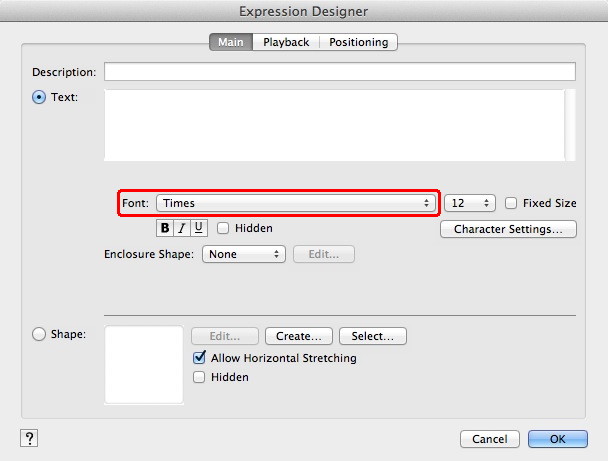
Task: Toggle bold text style button
Action: tap(165, 228)
